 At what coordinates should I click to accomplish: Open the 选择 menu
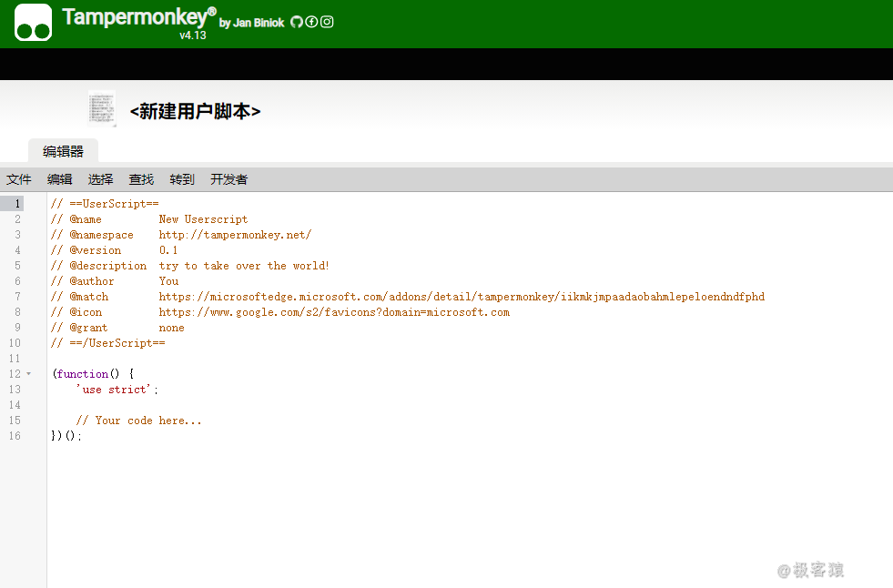coord(101,180)
